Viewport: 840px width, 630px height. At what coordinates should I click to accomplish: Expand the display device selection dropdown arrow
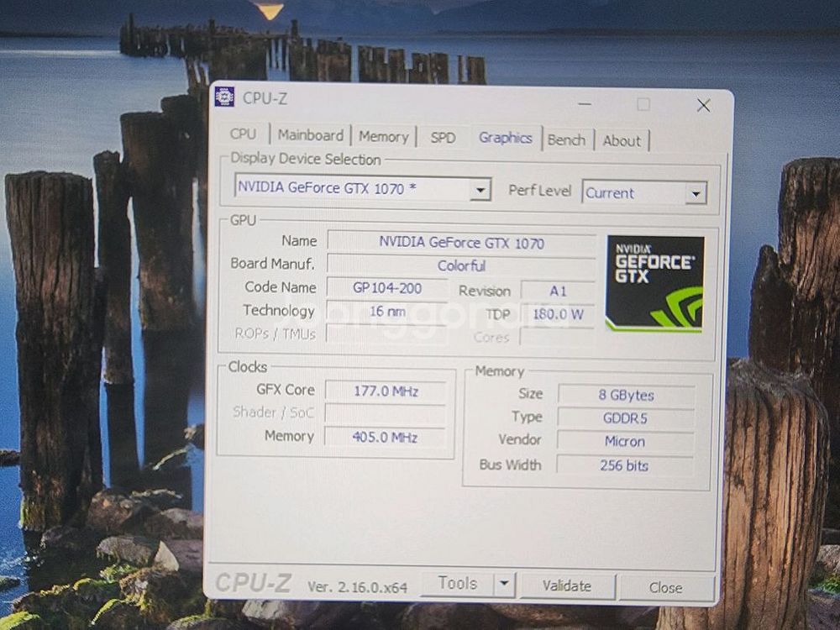pos(480,190)
